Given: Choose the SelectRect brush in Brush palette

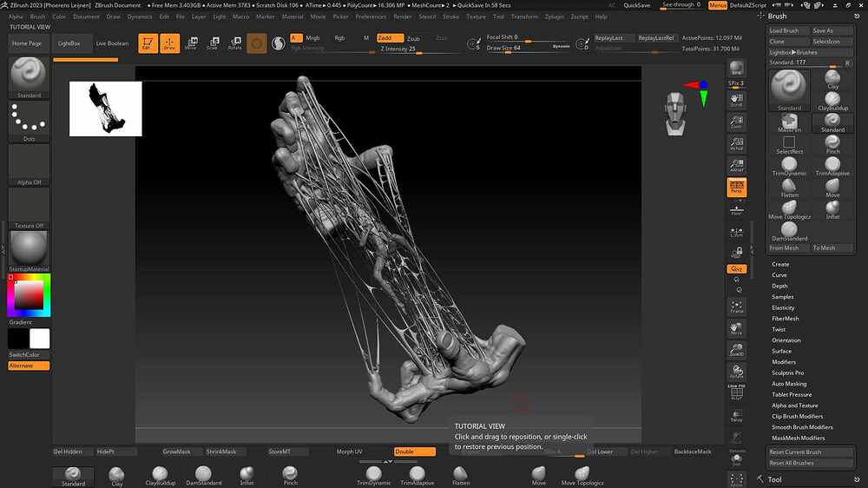Looking at the screenshot, I should coord(789,144).
